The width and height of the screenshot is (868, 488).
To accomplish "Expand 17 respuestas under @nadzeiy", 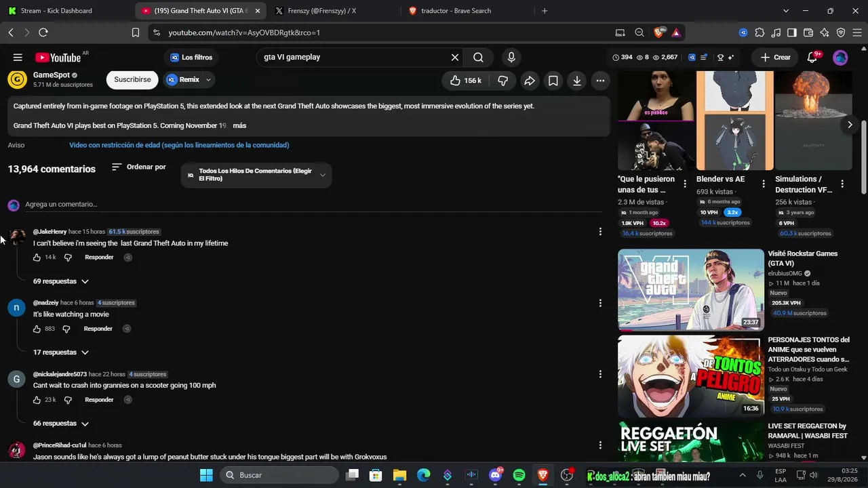I will point(61,352).
